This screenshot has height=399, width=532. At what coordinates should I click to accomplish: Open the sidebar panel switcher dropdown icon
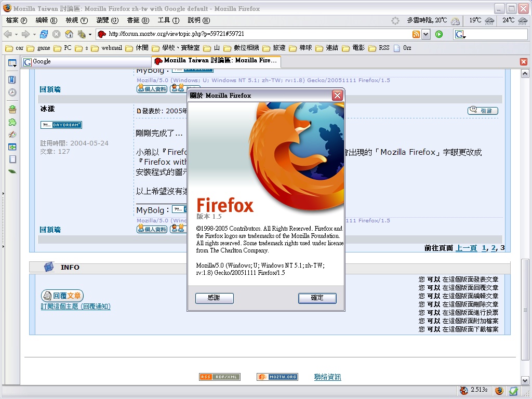pyautogui.click(x=12, y=63)
